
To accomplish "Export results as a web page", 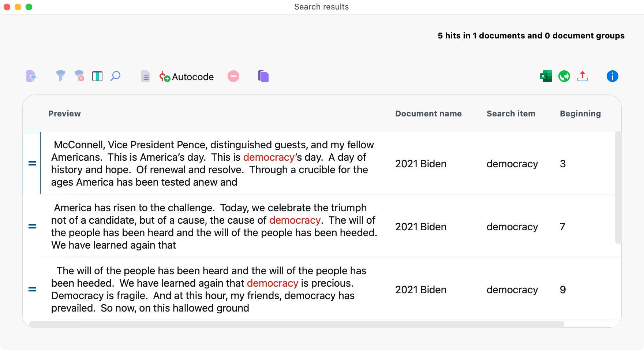I will [x=564, y=76].
